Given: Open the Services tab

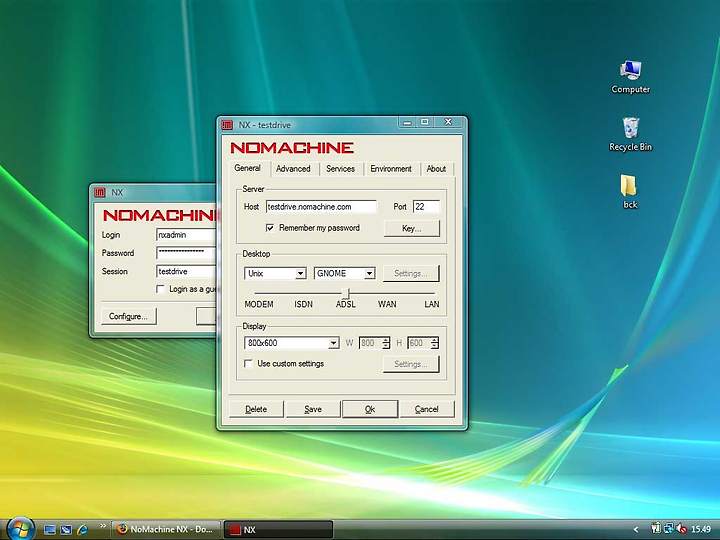Looking at the screenshot, I should tap(340, 169).
